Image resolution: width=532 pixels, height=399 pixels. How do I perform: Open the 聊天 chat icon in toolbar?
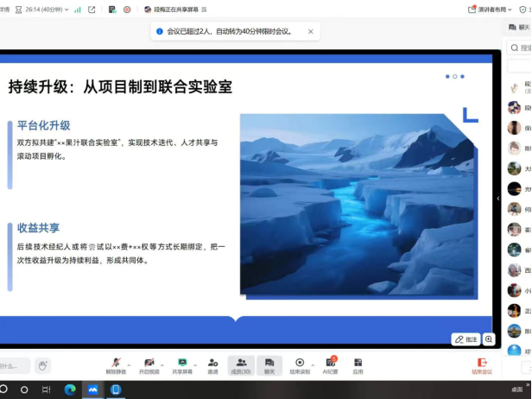269,363
